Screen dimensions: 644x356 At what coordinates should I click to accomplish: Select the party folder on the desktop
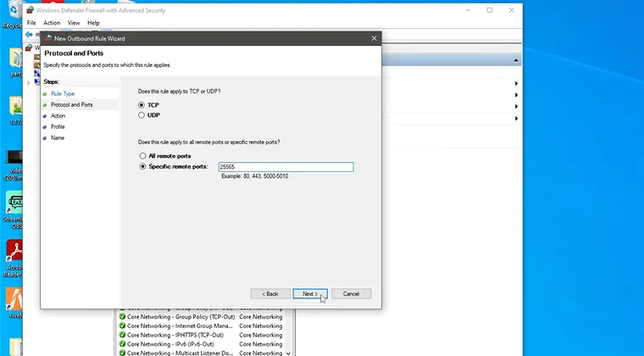(15, 63)
